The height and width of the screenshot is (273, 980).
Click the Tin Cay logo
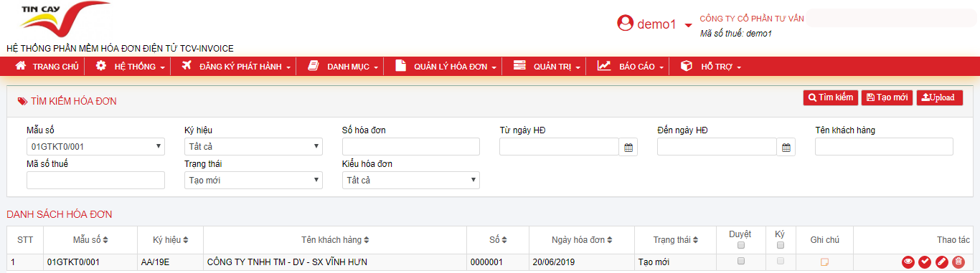point(65,19)
